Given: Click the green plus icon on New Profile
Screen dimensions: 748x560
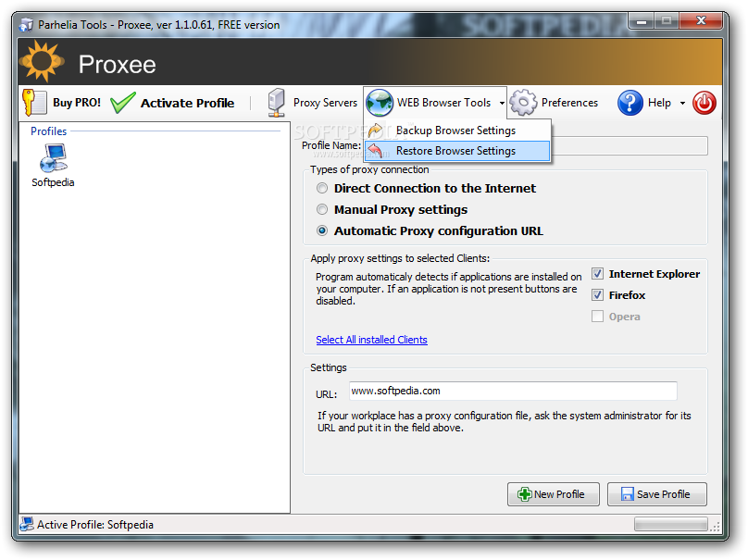Looking at the screenshot, I should [x=525, y=494].
